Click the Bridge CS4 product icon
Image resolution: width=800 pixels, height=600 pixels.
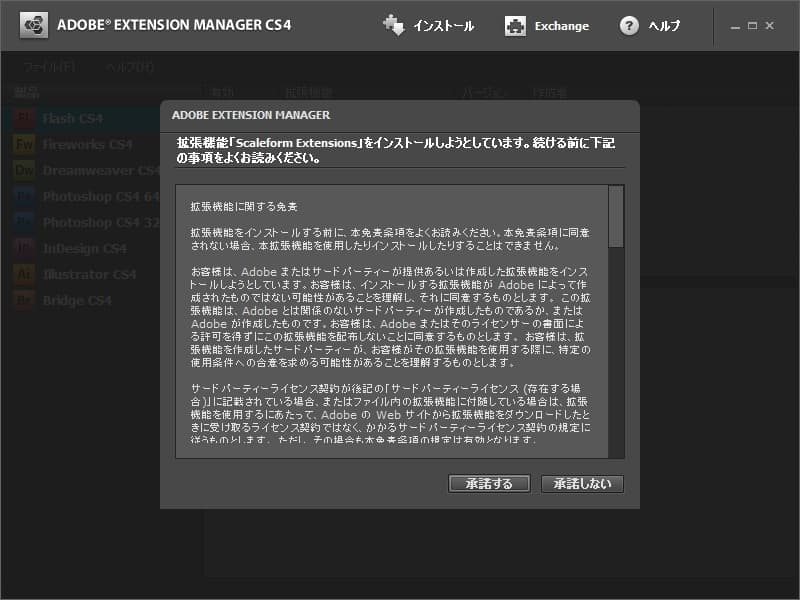(24, 300)
